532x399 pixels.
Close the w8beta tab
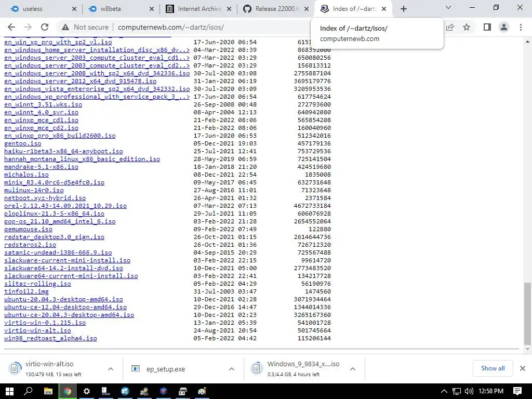152,9
